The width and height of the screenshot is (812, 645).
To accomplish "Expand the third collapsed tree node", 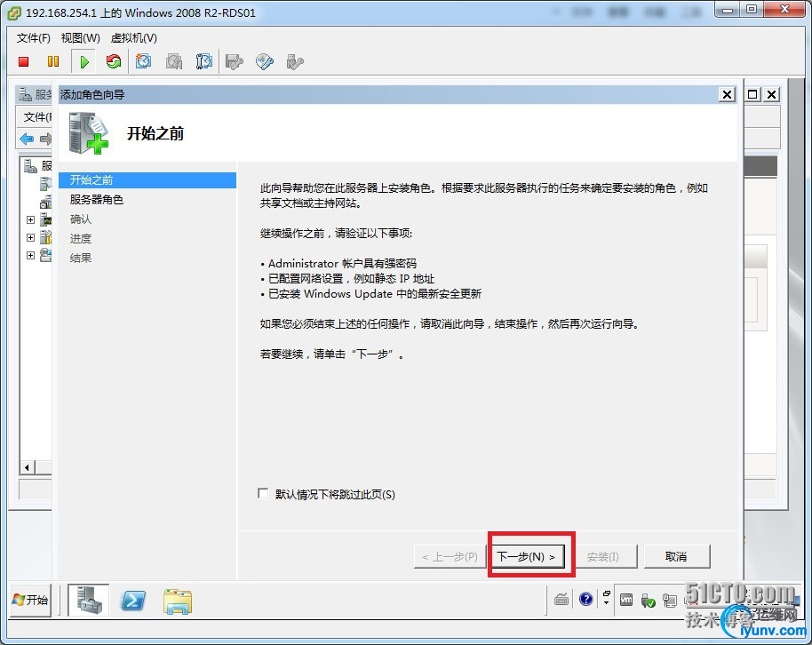I will [30, 255].
